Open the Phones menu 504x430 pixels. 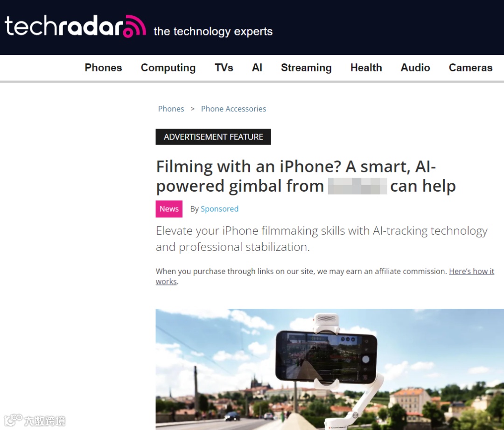(103, 68)
